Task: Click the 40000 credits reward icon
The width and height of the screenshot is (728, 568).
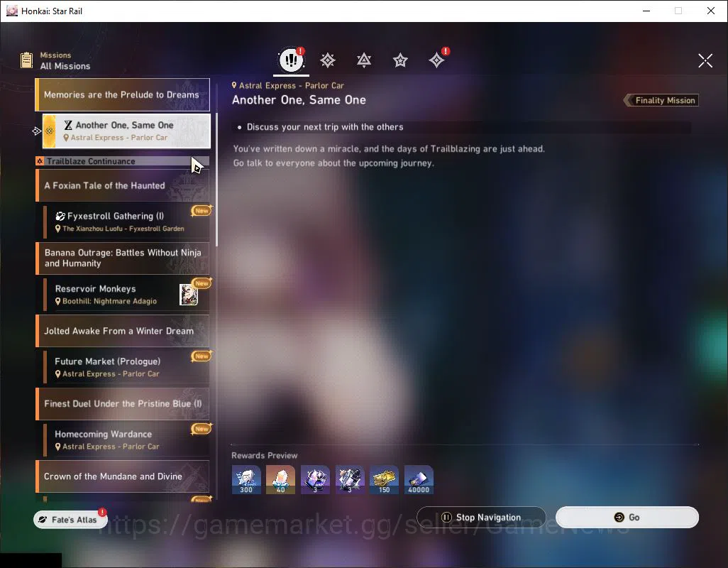Action: pos(419,480)
